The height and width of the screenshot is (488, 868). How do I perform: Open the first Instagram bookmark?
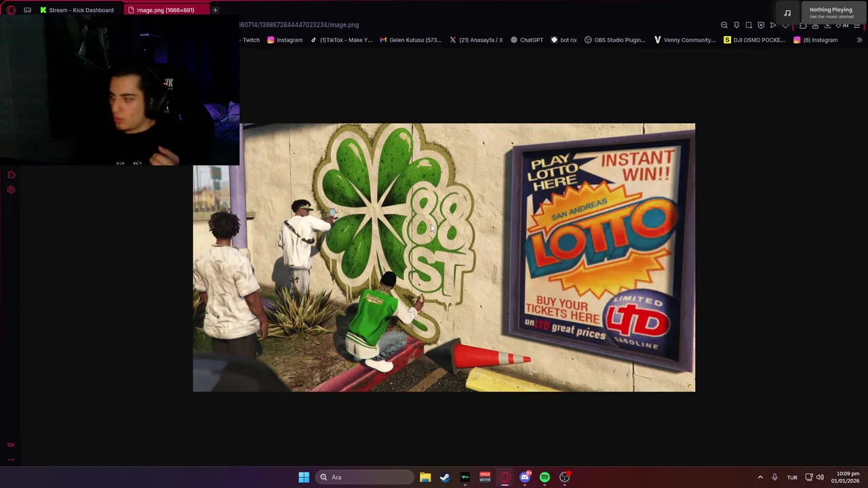pyautogui.click(x=285, y=40)
